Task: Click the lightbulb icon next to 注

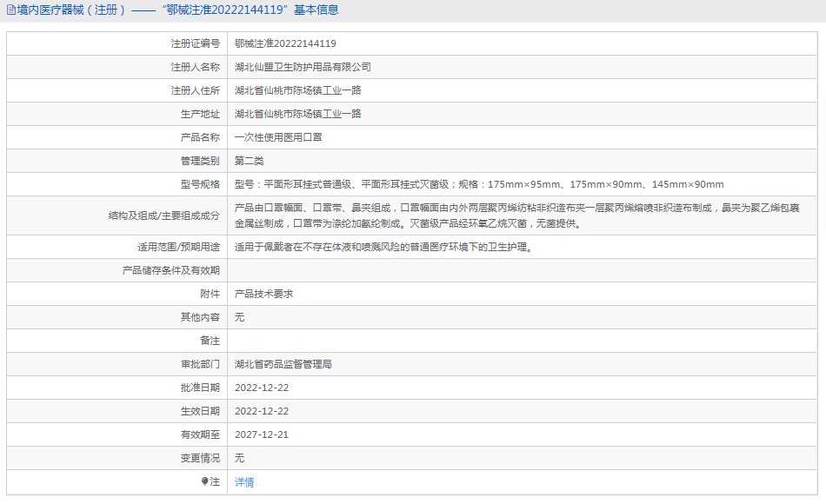Action: coord(204,481)
